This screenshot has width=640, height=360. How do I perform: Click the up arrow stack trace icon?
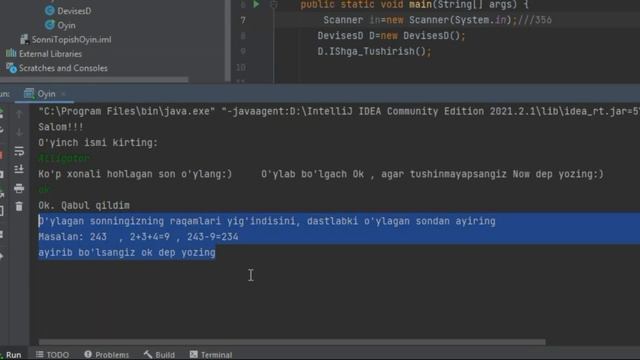pos(19,114)
